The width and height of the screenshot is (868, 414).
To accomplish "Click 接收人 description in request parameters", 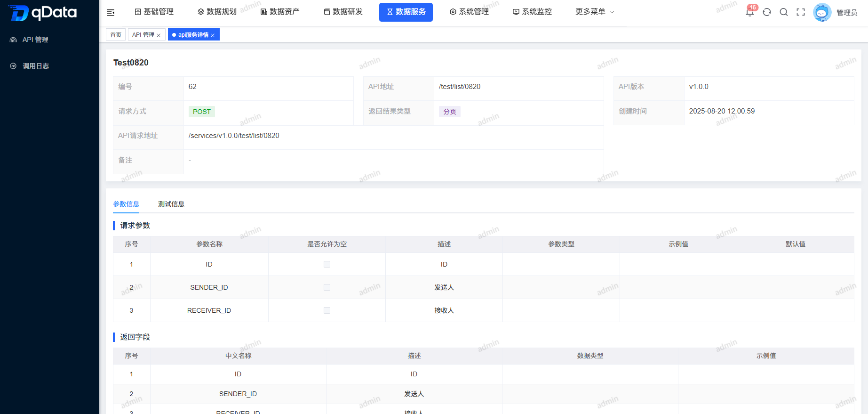I will pos(444,310).
